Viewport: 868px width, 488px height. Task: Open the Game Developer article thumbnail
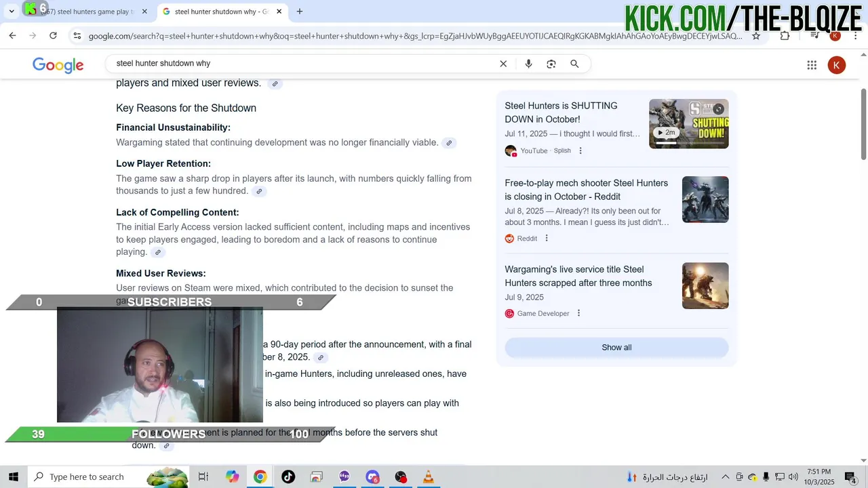705,285
